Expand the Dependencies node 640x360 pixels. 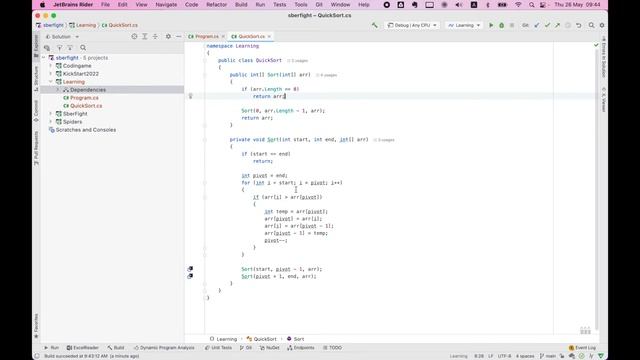(58, 90)
